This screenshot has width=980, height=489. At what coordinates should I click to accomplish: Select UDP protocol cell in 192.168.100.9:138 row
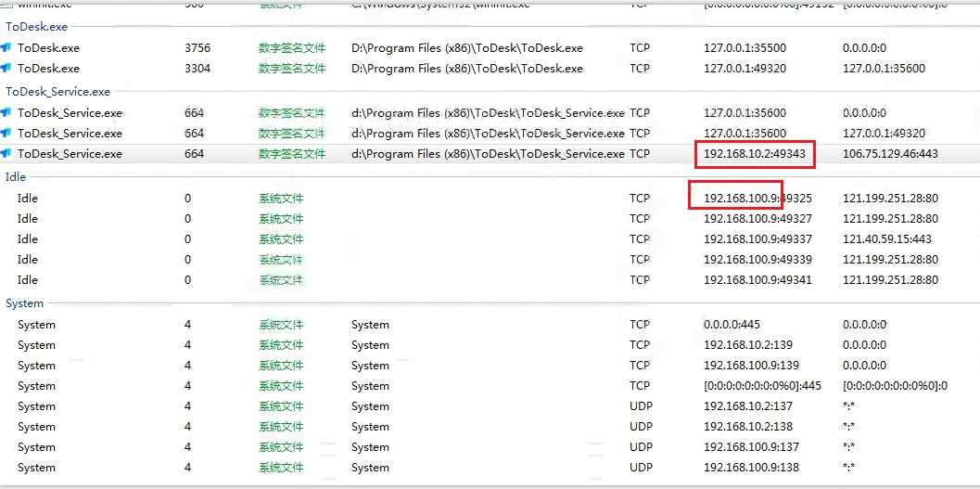tap(641, 467)
